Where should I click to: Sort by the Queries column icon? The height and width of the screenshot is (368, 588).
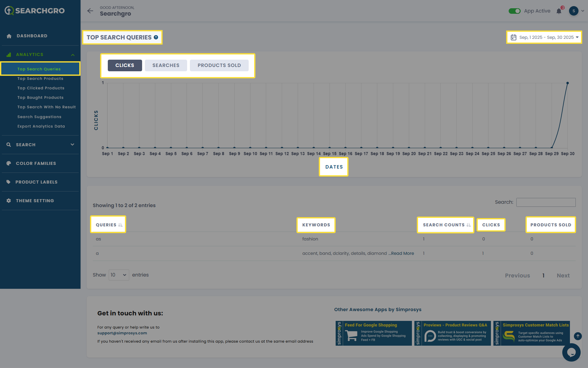[120, 225]
